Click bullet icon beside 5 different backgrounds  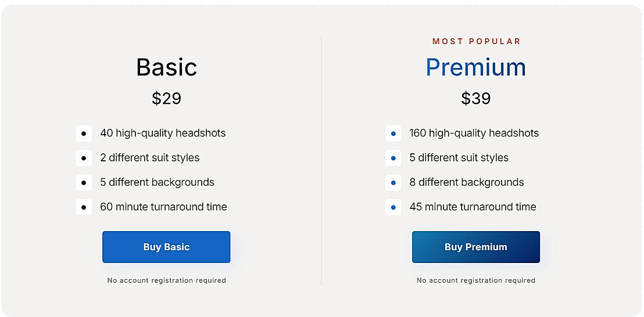[84, 182]
